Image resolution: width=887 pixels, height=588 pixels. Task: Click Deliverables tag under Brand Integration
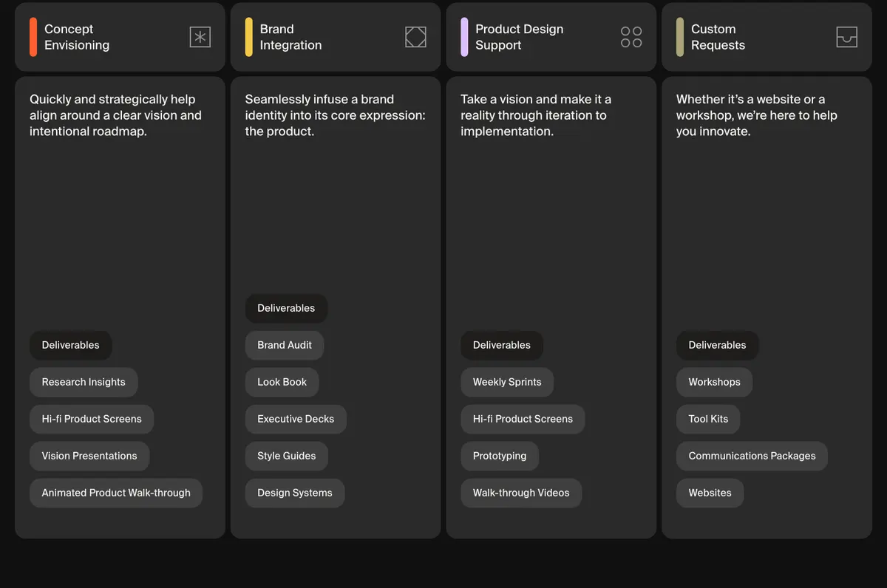pyautogui.click(x=286, y=308)
